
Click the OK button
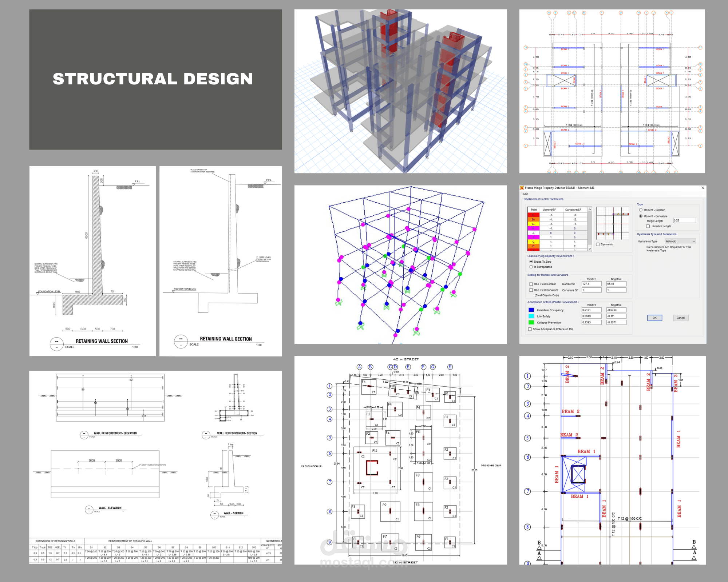654,318
